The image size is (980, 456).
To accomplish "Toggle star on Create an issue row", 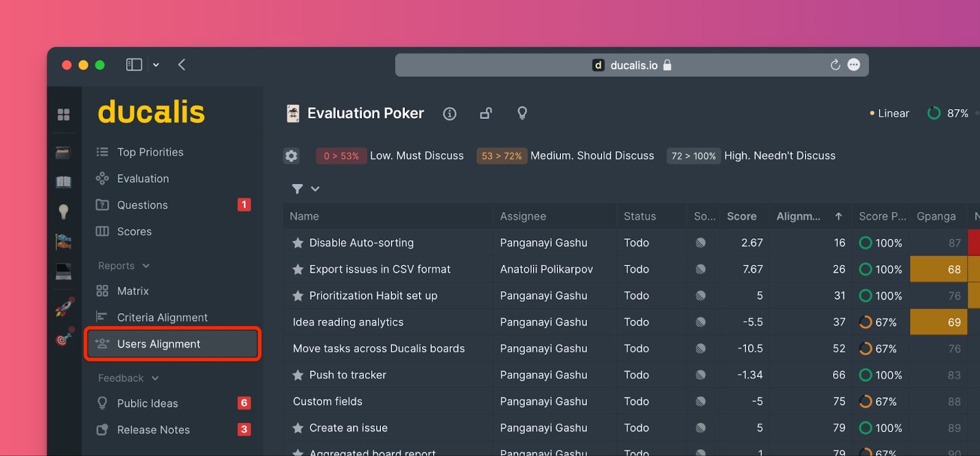I will coord(298,428).
